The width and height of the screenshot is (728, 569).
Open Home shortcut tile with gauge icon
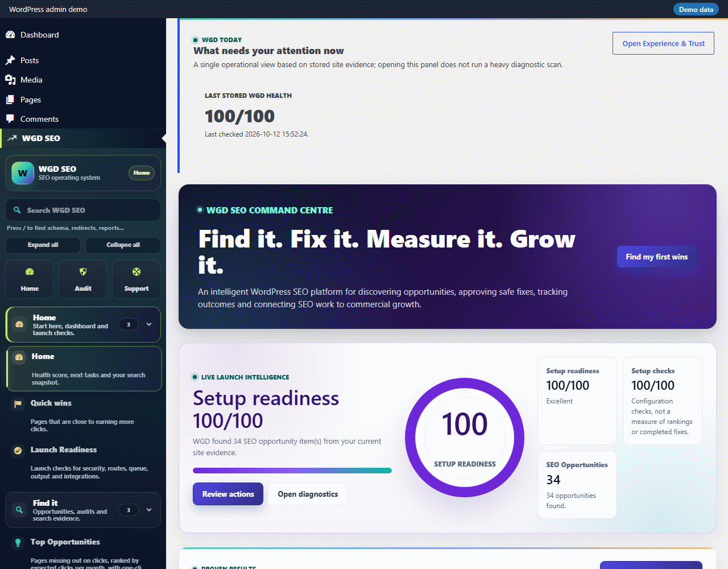click(30, 279)
